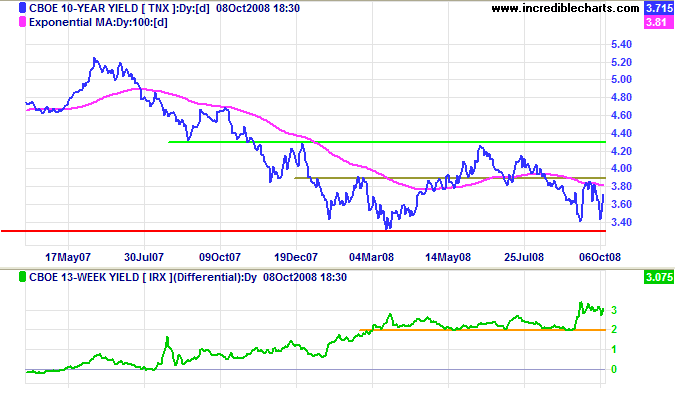Viewport: 675px width, 395px height.
Task: Click the differential axis label 3
Action: [614, 310]
